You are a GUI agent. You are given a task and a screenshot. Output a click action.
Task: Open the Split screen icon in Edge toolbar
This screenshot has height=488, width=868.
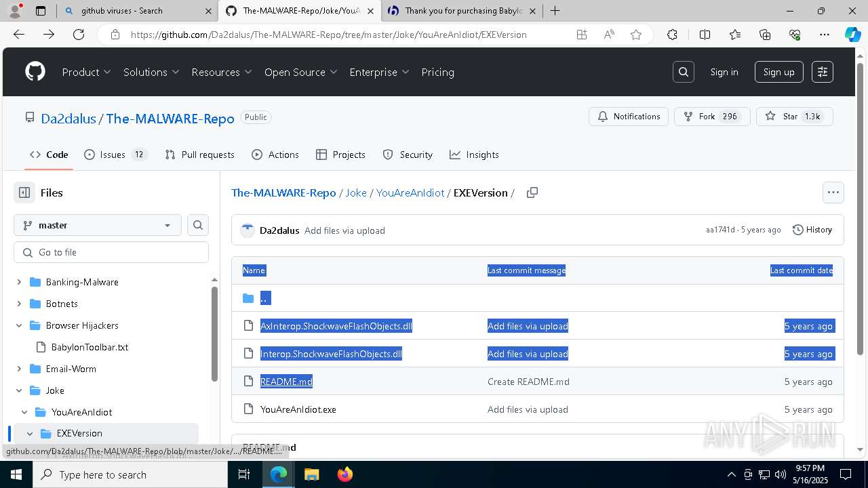[x=705, y=35]
